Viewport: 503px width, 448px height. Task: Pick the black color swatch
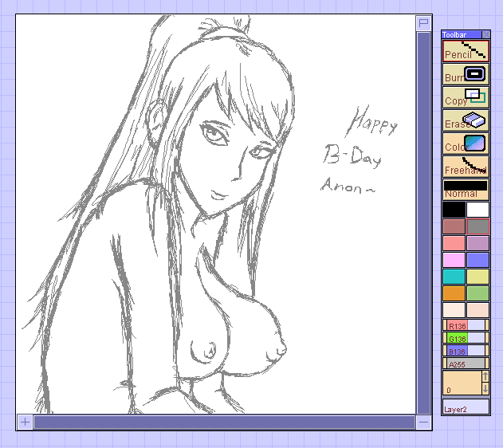pyautogui.click(x=454, y=210)
